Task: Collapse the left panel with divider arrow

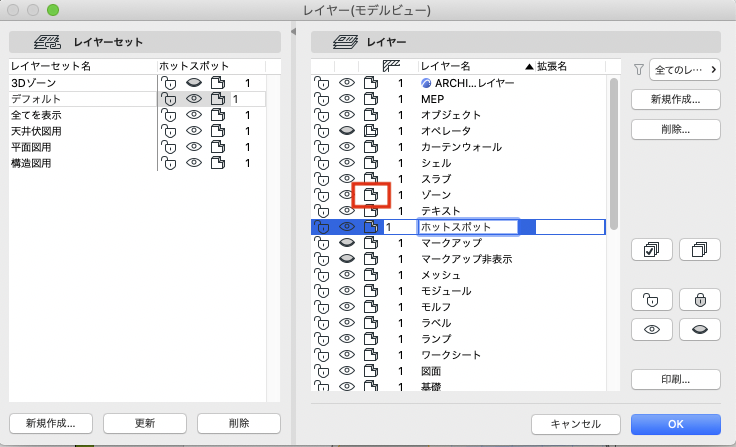Action: pyautogui.click(x=294, y=31)
